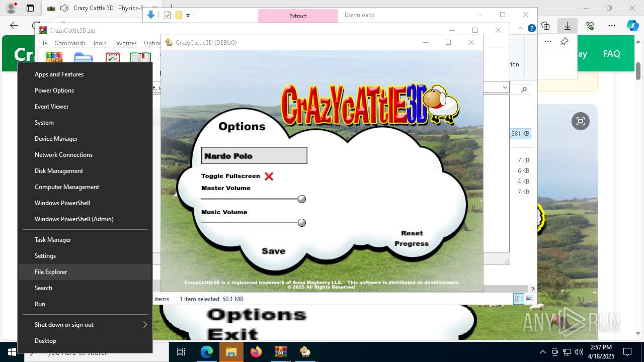
Task: Open Power Options from menu
Action: point(85,90)
